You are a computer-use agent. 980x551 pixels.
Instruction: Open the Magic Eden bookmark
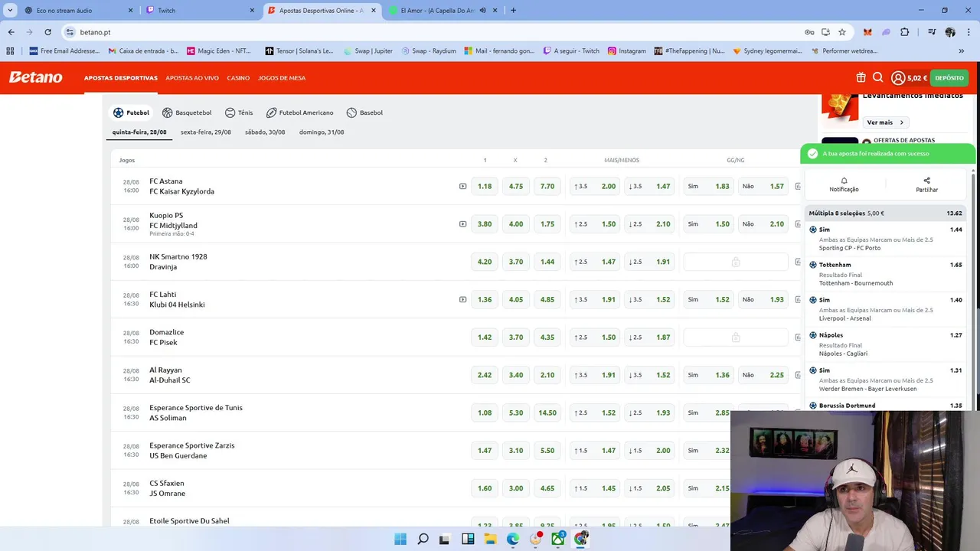click(219, 51)
